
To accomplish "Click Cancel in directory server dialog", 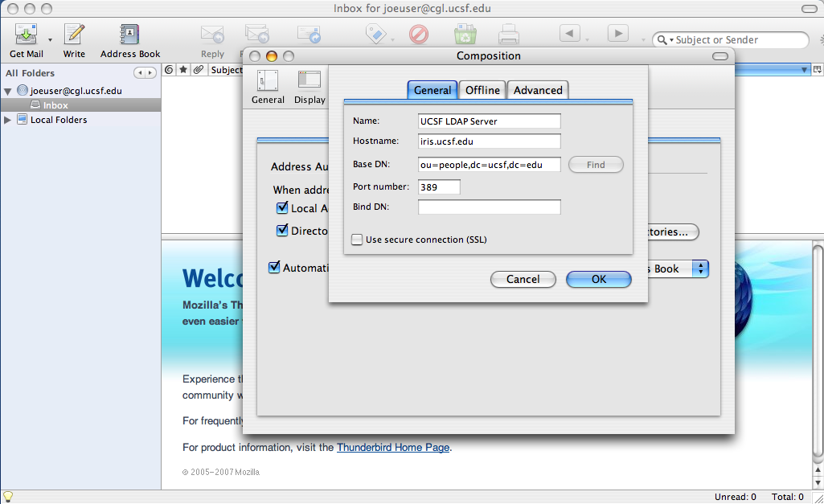I will 523,279.
